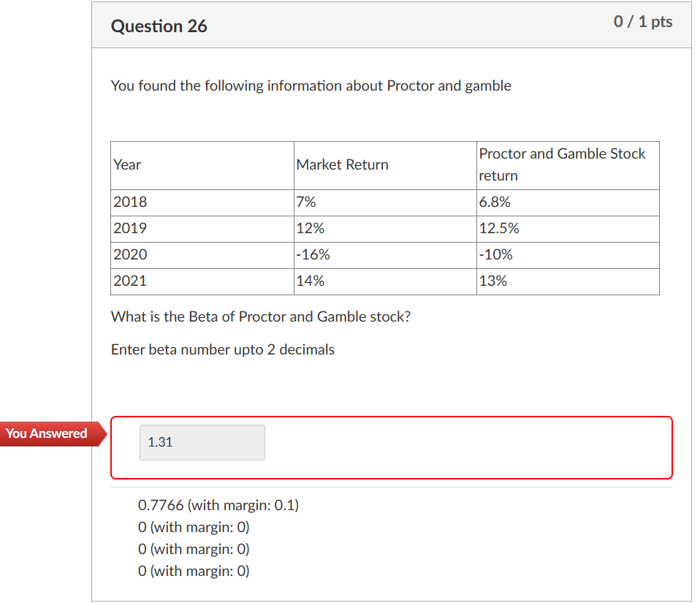Click the Enter beta number instruction text
700x603 pixels.
pos(223,349)
